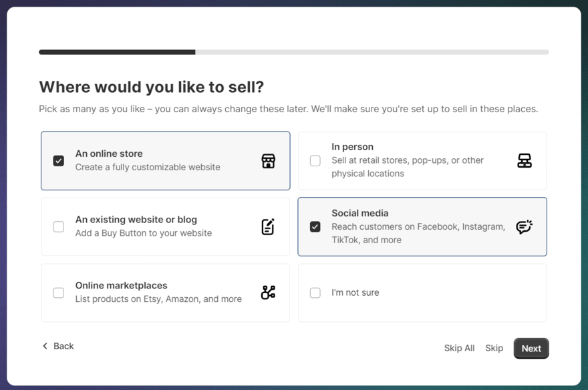This screenshot has width=588, height=390.
Task: Click the Online marketplaces connection icon
Action: pos(268,292)
